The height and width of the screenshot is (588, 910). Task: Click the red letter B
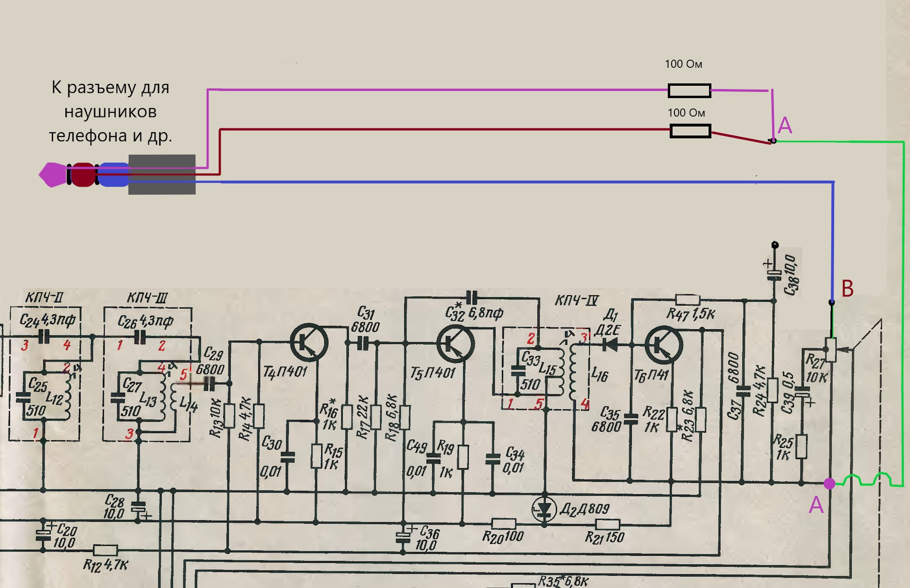pyautogui.click(x=847, y=288)
